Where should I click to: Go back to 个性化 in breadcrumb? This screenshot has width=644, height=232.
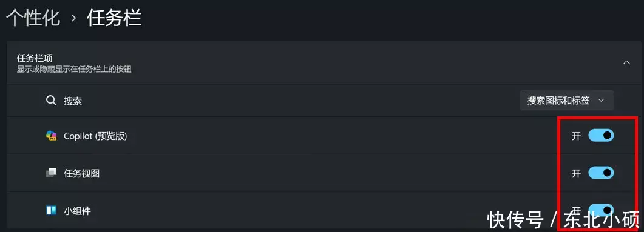pyautogui.click(x=33, y=18)
